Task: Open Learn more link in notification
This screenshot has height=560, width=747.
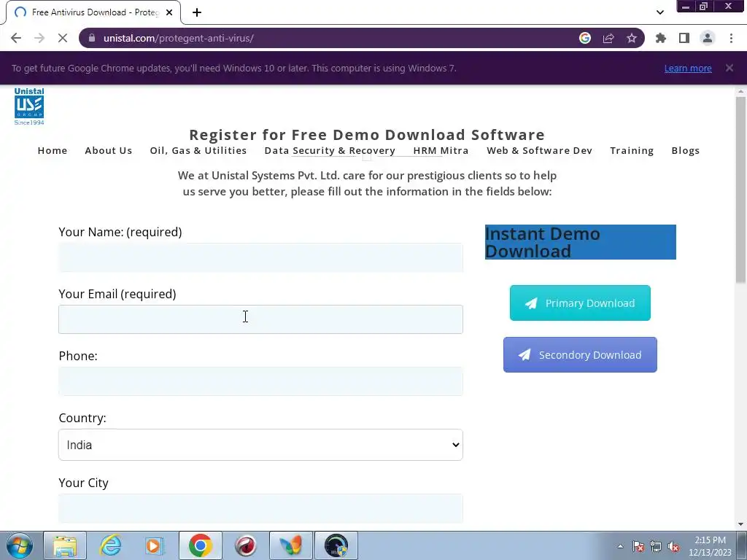Action: 688,68
